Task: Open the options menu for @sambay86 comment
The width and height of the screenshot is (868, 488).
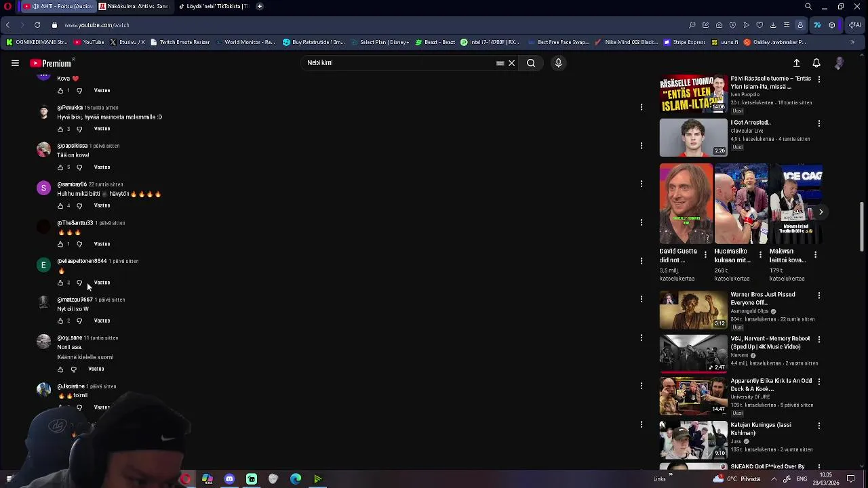Action: (642, 184)
